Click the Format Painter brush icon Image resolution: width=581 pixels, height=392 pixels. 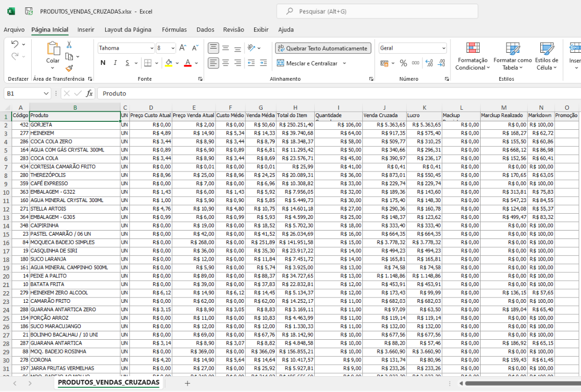point(69,68)
